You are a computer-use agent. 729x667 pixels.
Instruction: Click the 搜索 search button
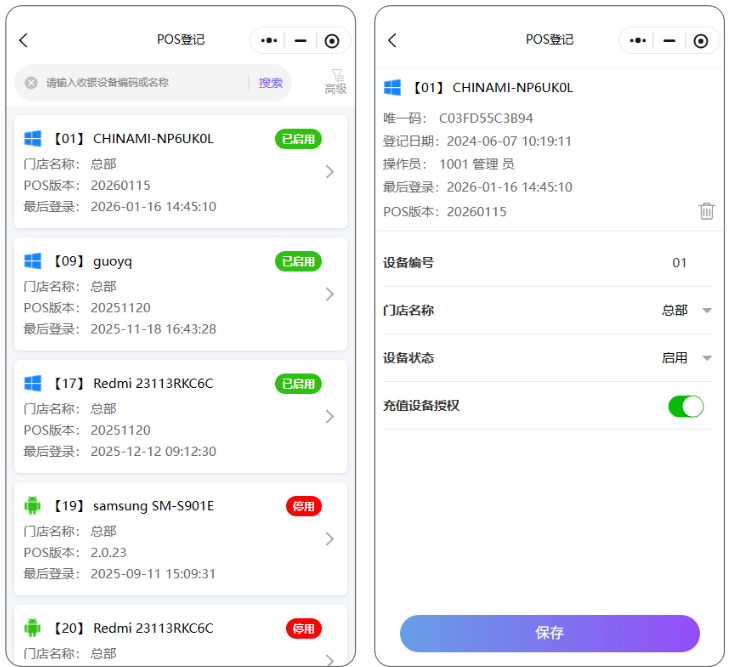pyautogui.click(x=271, y=83)
